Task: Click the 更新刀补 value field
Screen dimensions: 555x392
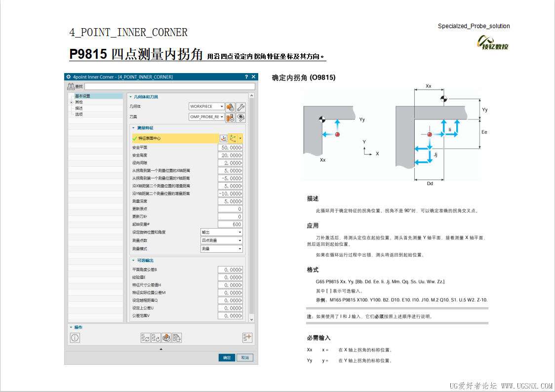Action: (231, 217)
